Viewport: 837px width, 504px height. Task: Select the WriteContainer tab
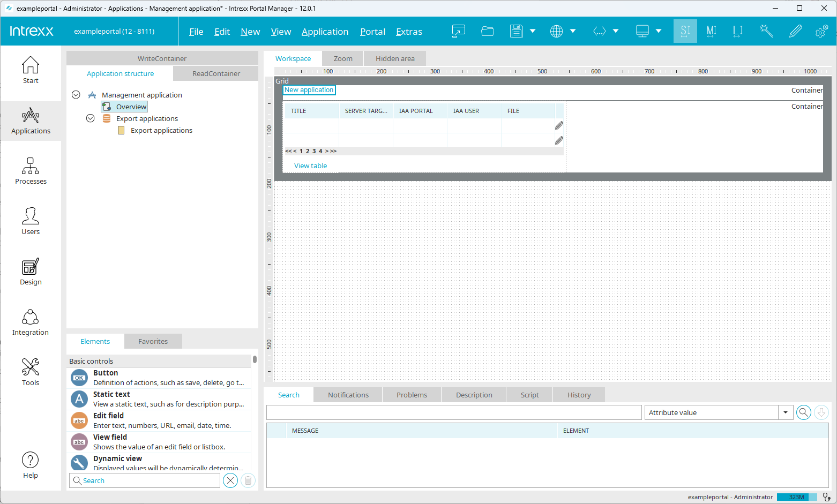click(162, 58)
